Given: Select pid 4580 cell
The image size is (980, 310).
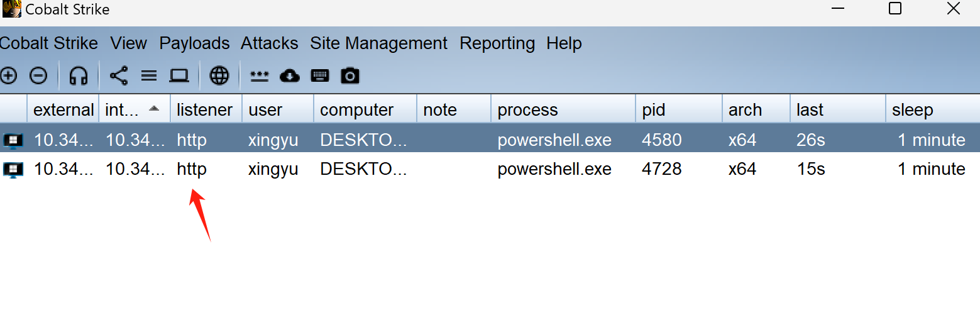Looking at the screenshot, I should point(661,140).
